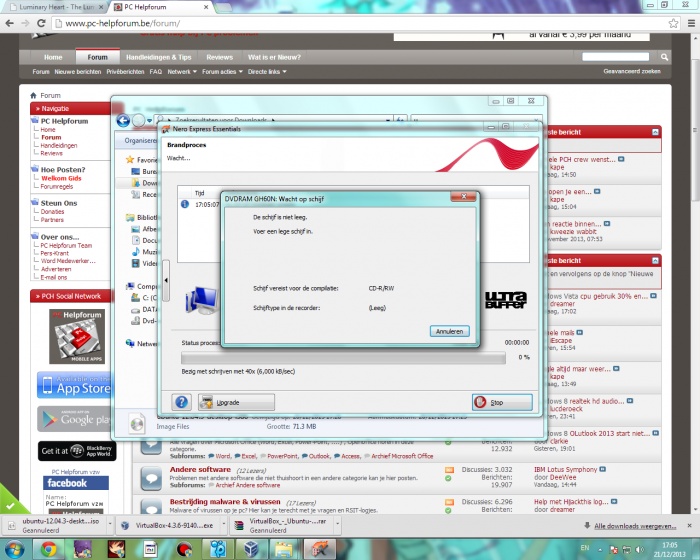Open the Chrome menu hamburger icon
The height and width of the screenshot is (560, 700).
(691, 23)
